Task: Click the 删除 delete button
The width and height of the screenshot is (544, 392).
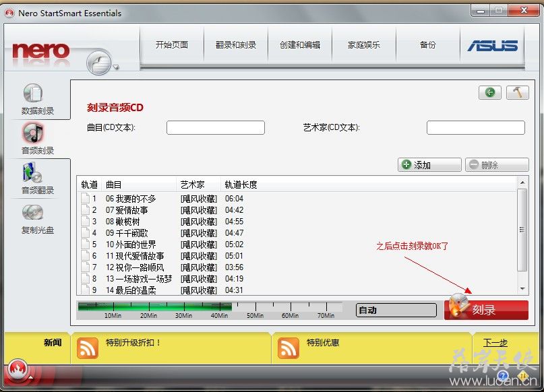Action: click(x=497, y=164)
